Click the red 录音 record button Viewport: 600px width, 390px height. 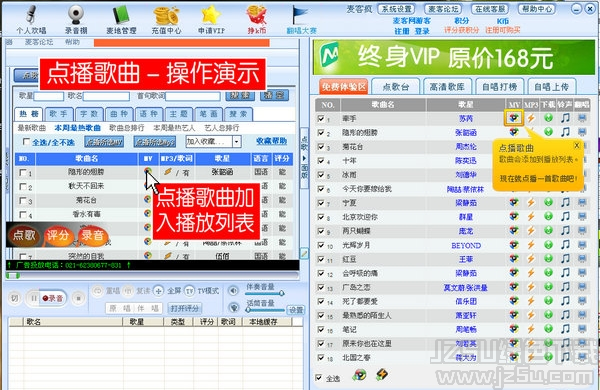pyautogui.click(x=53, y=298)
